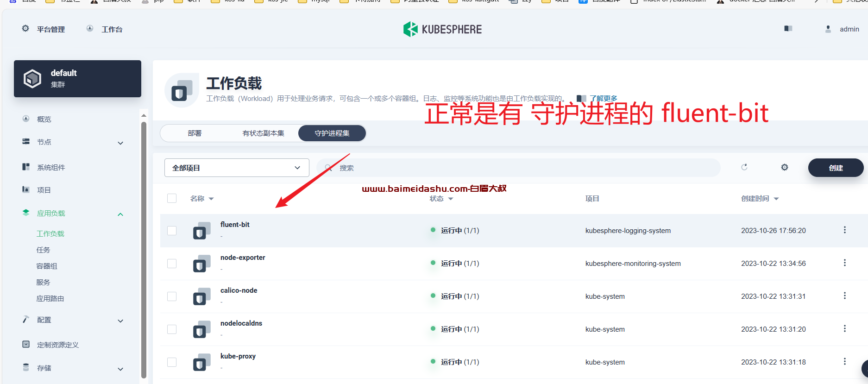This screenshot has width=868, height=384.
Task: Click the nodelocaldns daemonset icon
Action: (x=202, y=329)
